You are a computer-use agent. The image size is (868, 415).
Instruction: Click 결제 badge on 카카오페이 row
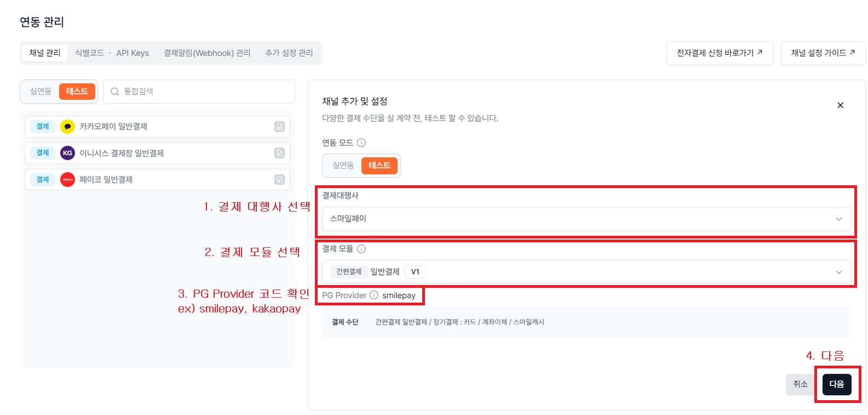tap(43, 127)
